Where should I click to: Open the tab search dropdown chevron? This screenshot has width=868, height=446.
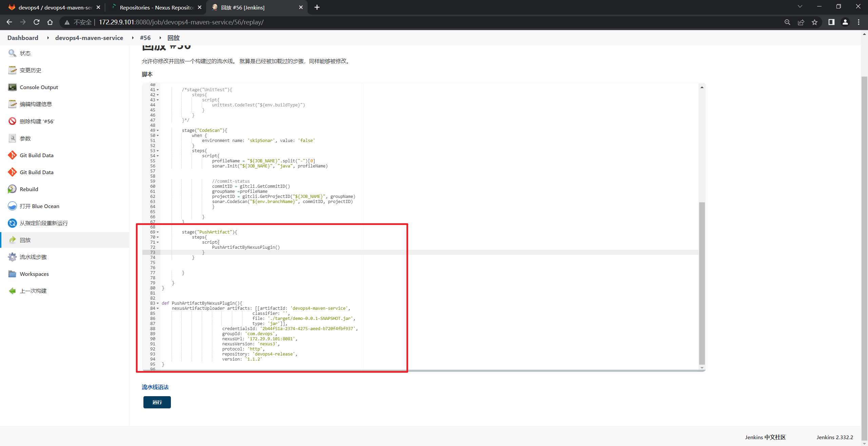pyautogui.click(x=800, y=6)
